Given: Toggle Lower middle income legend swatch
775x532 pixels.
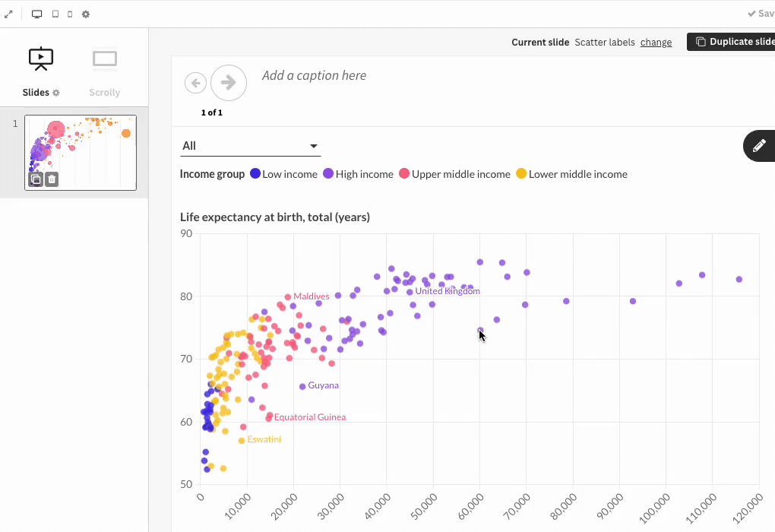Looking at the screenshot, I should pos(521,173).
